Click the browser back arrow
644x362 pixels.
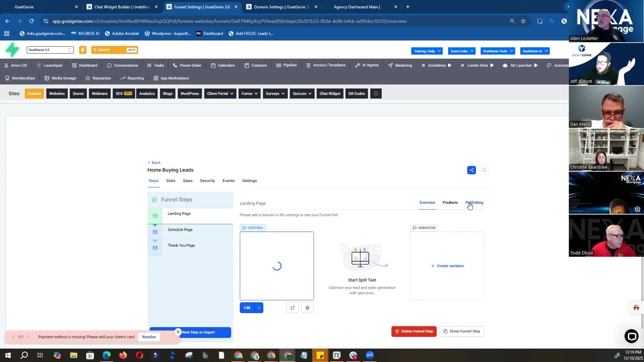7,21
